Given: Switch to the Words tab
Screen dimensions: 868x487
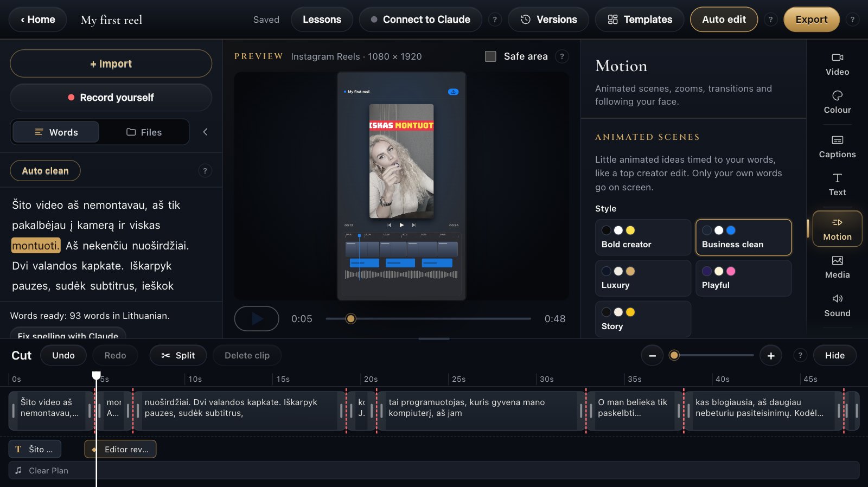Looking at the screenshot, I should pyautogui.click(x=56, y=132).
